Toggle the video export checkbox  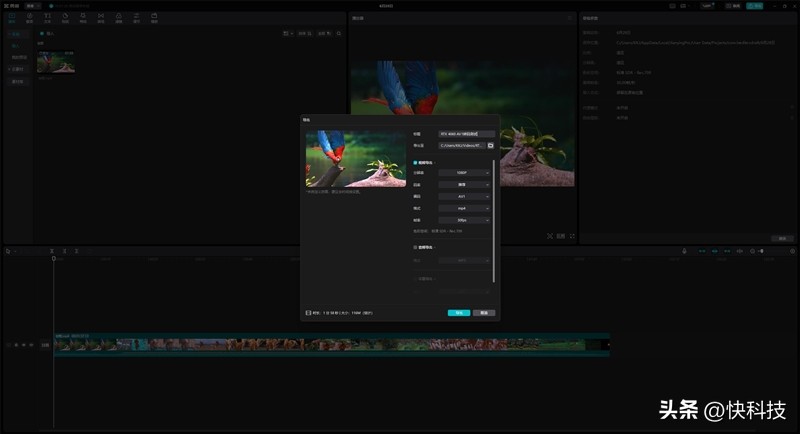click(416, 162)
